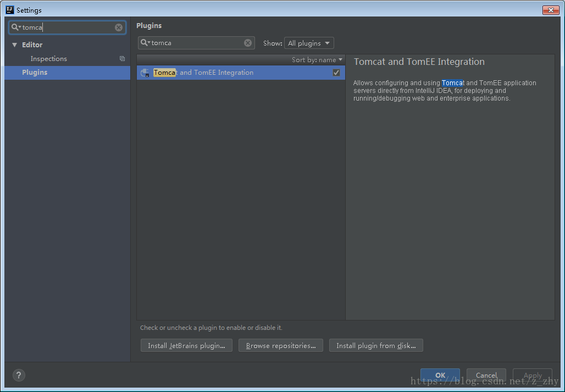
Task: Disable the Tomcat and TomEE Integration plugin checkbox
Action: 336,73
